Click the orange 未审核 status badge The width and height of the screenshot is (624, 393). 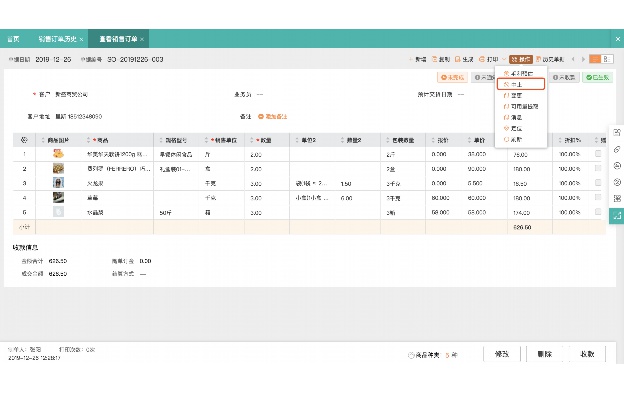[x=452, y=77]
